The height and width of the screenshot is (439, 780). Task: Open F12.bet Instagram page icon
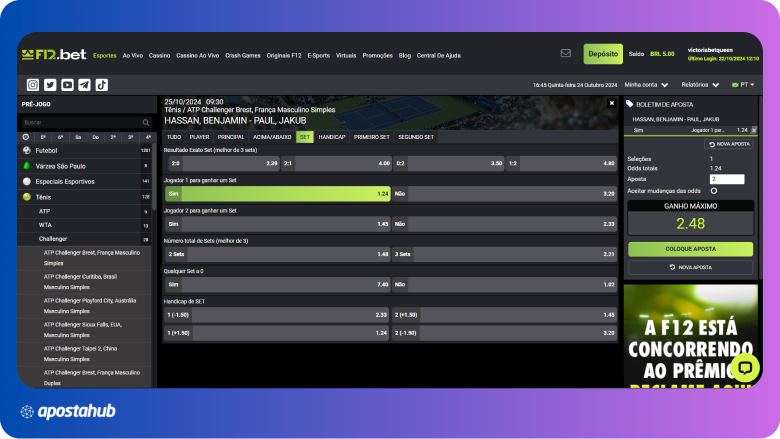tap(33, 85)
